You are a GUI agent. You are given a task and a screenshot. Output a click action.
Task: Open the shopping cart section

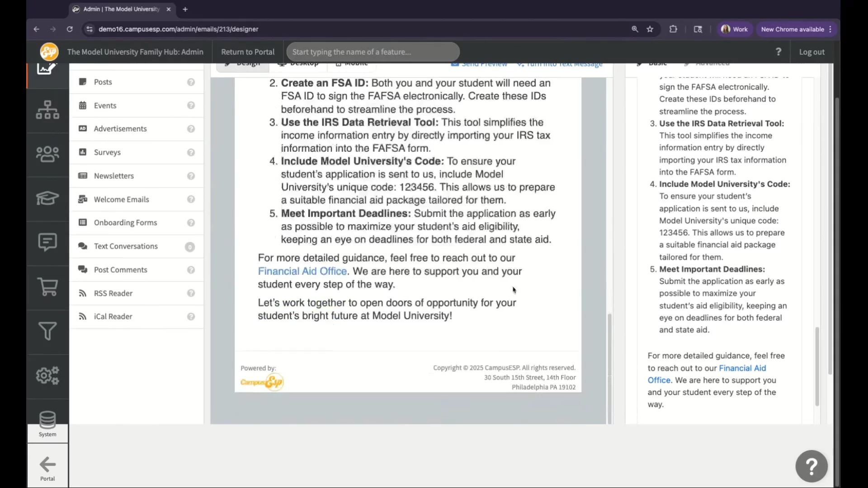coord(47,287)
